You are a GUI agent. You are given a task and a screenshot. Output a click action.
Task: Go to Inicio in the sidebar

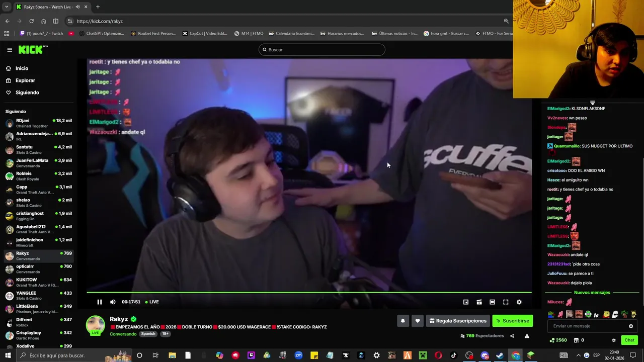pyautogui.click(x=22, y=68)
